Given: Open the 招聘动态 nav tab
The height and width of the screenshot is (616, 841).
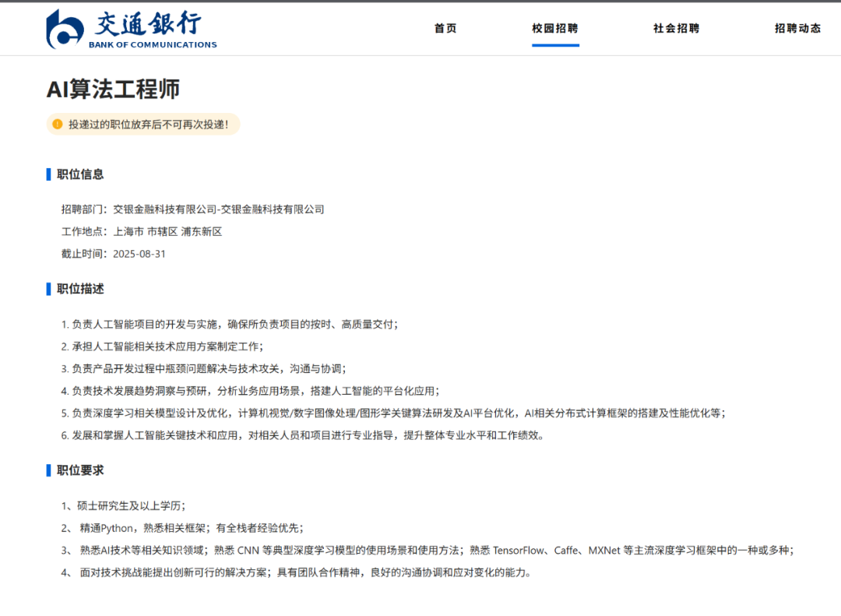Looking at the screenshot, I should tap(797, 29).
